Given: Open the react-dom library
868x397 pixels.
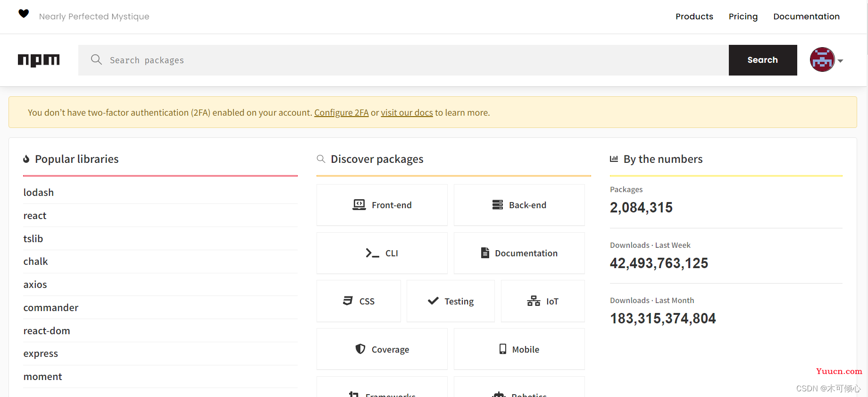Looking at the screenshot, I should [47, 331].
